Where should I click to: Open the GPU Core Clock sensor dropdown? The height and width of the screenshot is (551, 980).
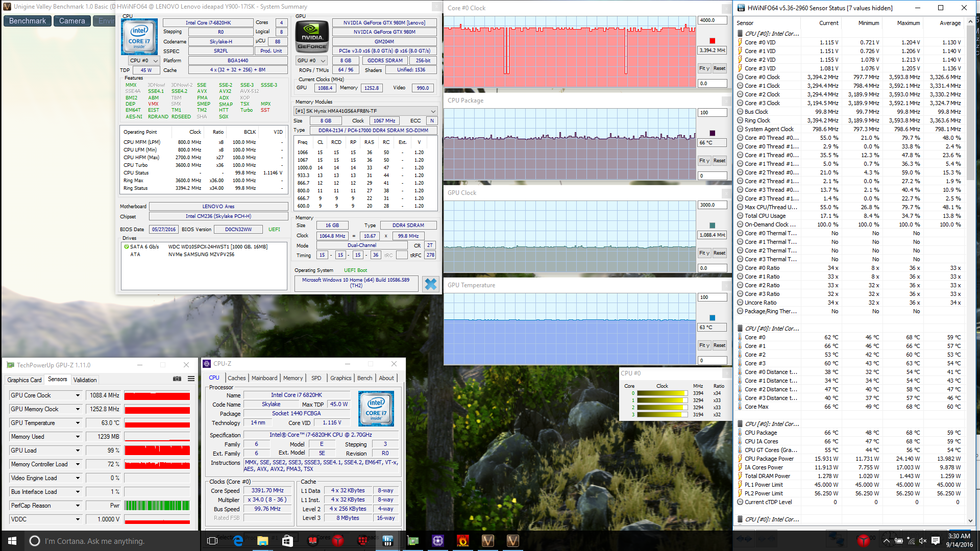point(78,395)
